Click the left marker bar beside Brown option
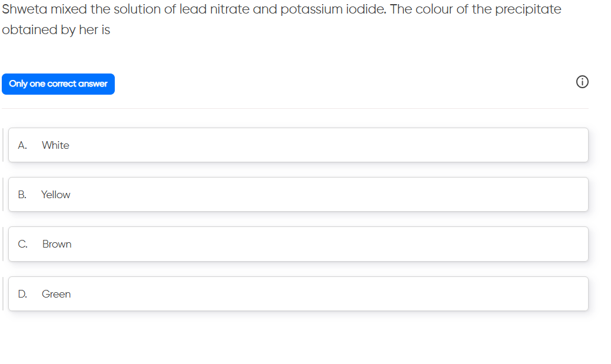This screenshot has width=611, height=364. [x=2, y=244]
